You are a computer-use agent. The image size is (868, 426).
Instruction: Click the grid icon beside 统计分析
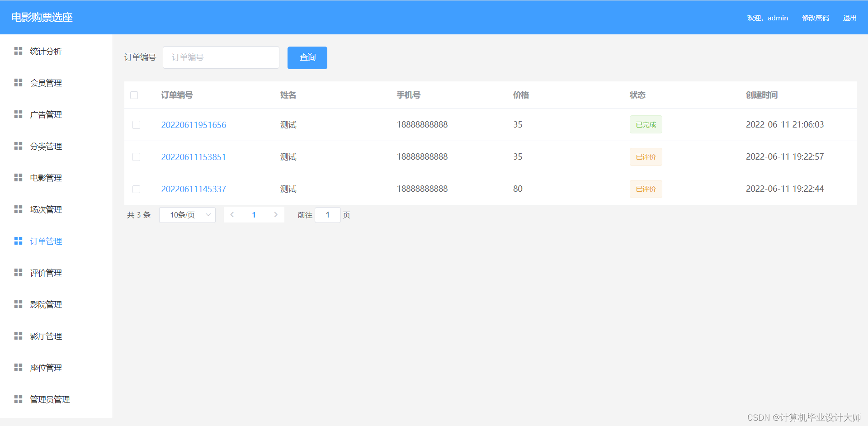(x=18, y=51)
